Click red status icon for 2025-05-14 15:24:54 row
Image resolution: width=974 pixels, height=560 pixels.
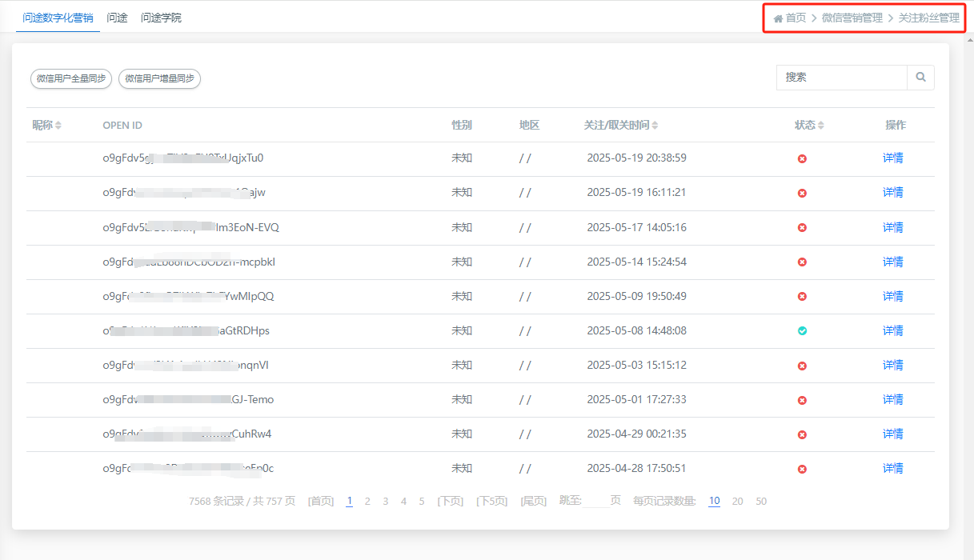point(802,262)
